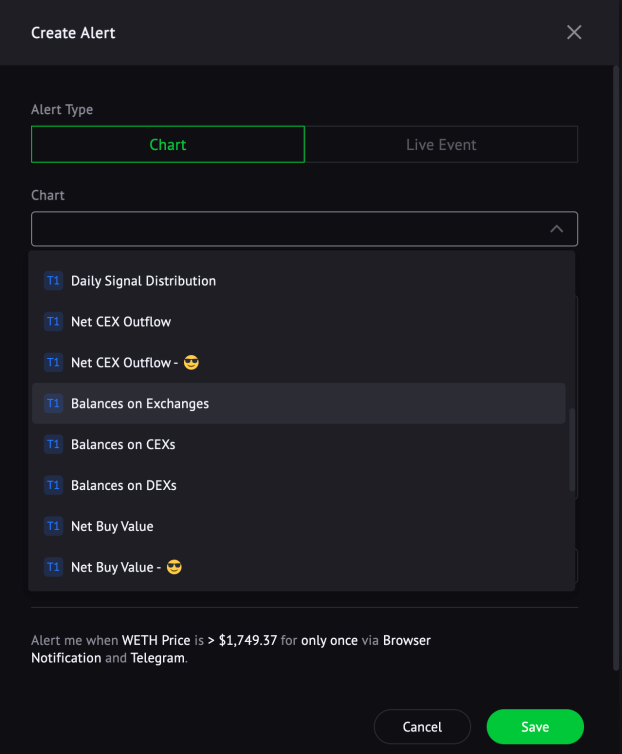
Task: Click T1 badge beside Balances on Exchanges
Action: pyautogui.click(x=53, y=403)
